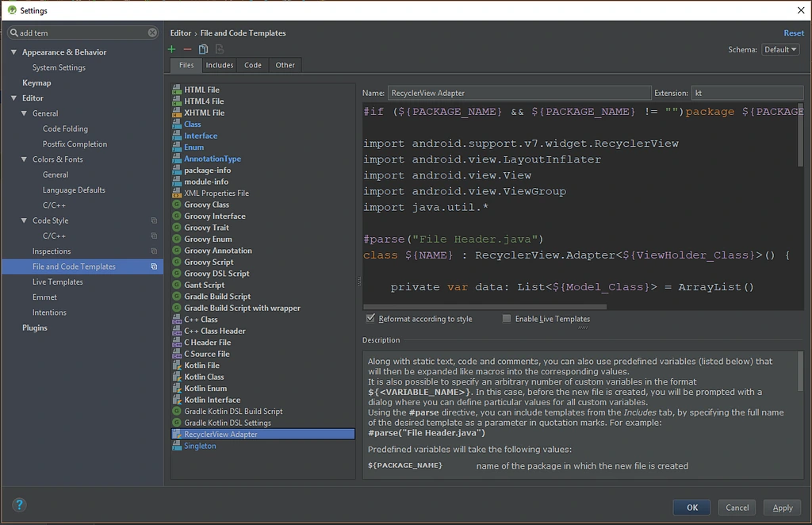Viewport: 812px width, 525px height.
Task: Switch to the Files tab
Action: (186, 65)
